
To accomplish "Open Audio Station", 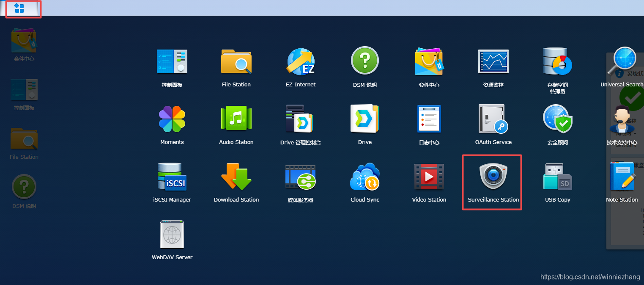I will point(236,119).
